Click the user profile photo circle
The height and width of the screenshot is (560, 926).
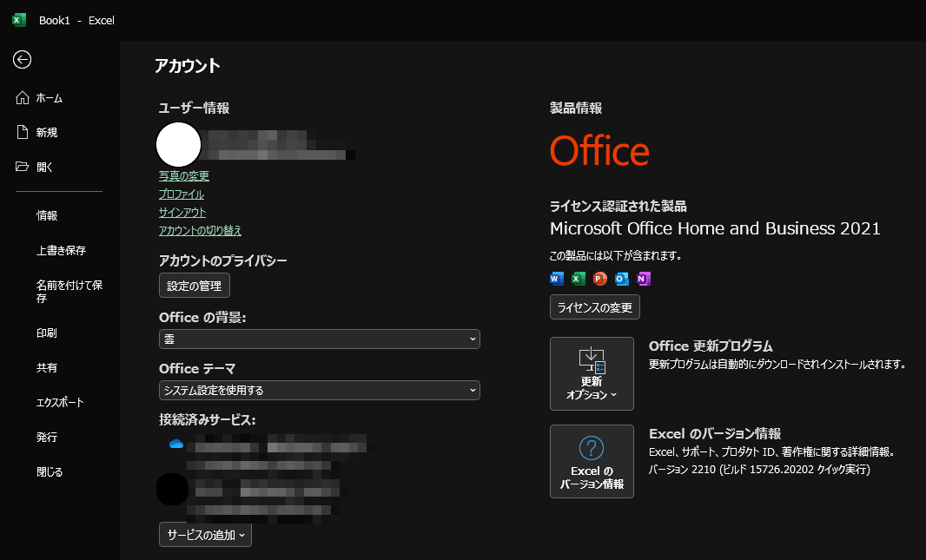pyautogui.click(x=178, y=145)
